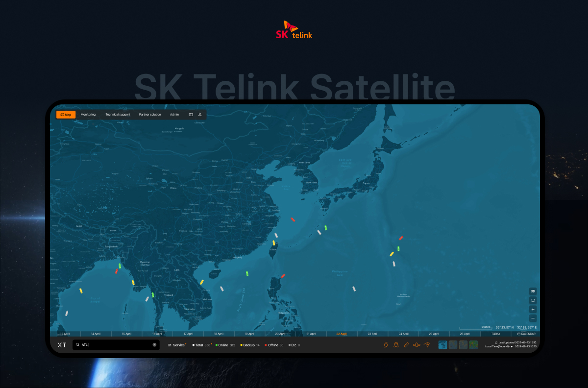The height and width of the screenshot is (388, 588).
Task: Select 24 April on timeline
Action: click(x=403, y=334)
